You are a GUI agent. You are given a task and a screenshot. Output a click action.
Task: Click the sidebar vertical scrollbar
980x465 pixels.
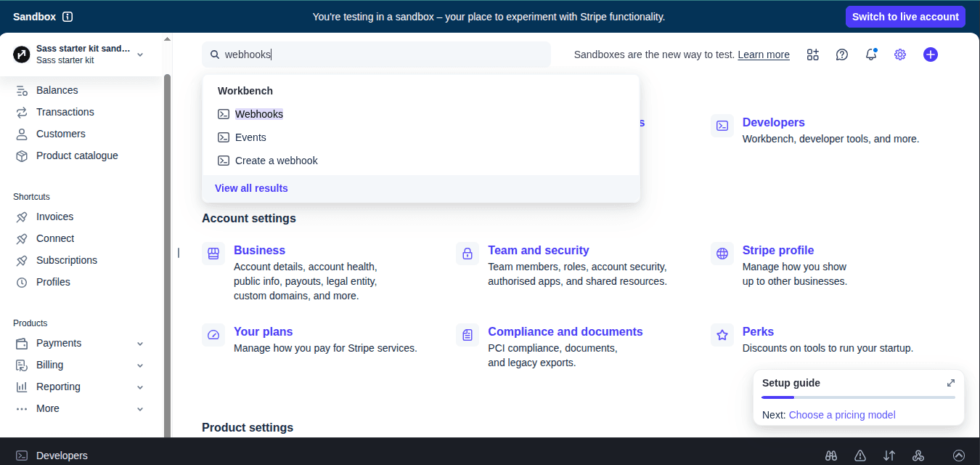[x=167, y=254]
